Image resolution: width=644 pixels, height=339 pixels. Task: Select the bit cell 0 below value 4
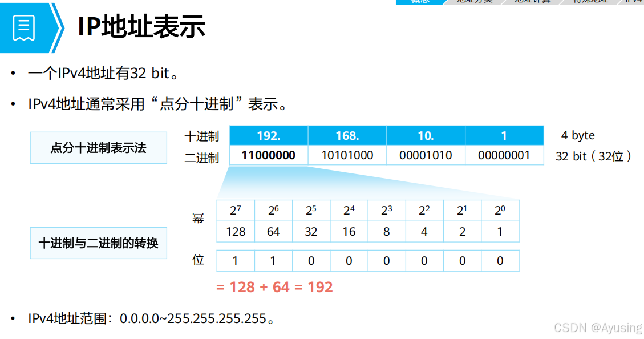(424, 260)
